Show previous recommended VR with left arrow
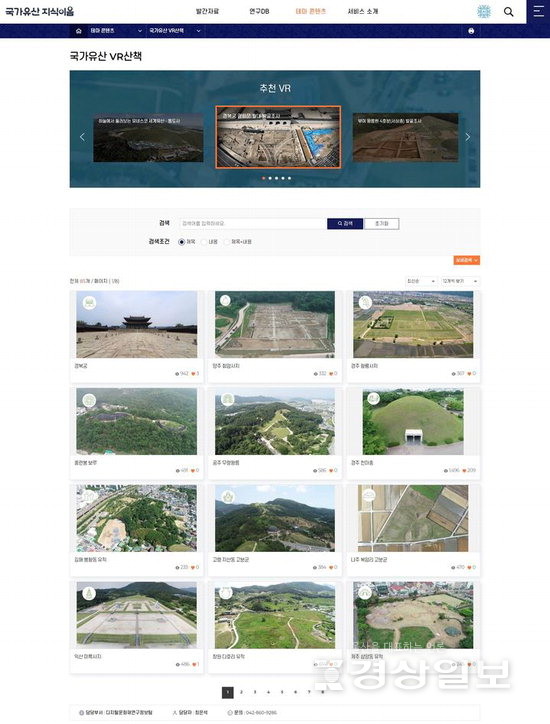 pos(82,137)
